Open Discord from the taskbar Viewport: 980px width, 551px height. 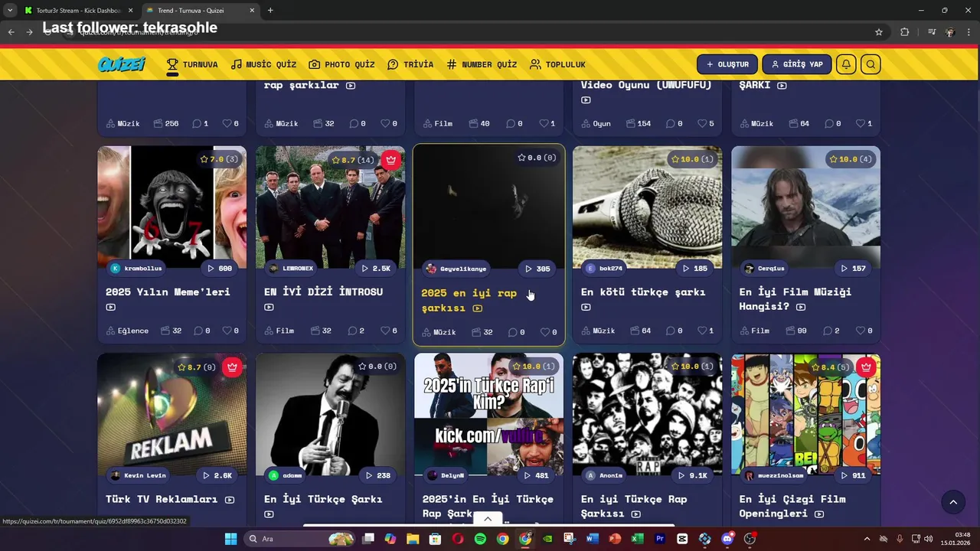[x=727, y=539]
